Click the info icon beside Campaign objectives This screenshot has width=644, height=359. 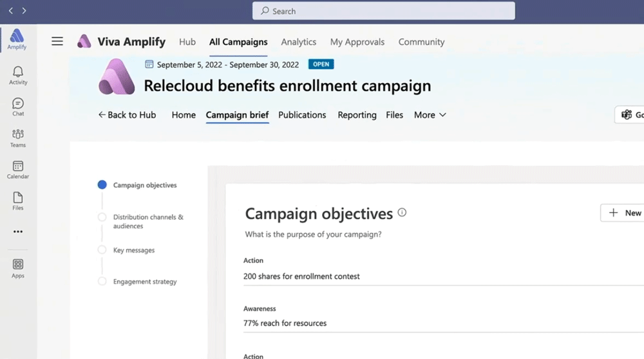click(x=402, y=213)
